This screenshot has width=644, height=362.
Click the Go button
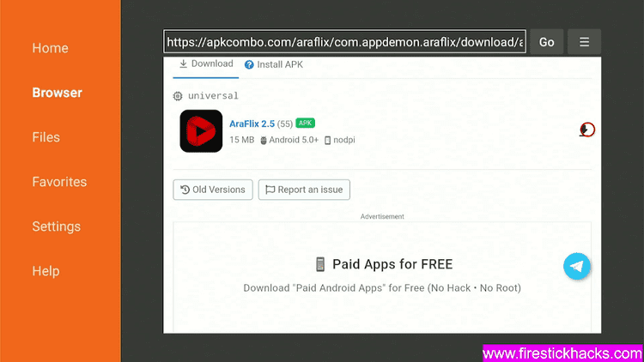pyautogui.click(x=546, y=42)
